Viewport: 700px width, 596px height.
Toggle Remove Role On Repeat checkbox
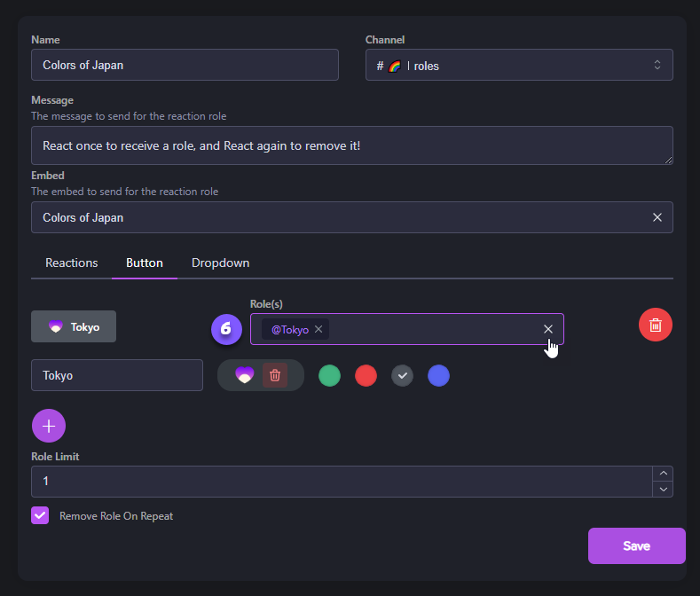click(40, 515)
